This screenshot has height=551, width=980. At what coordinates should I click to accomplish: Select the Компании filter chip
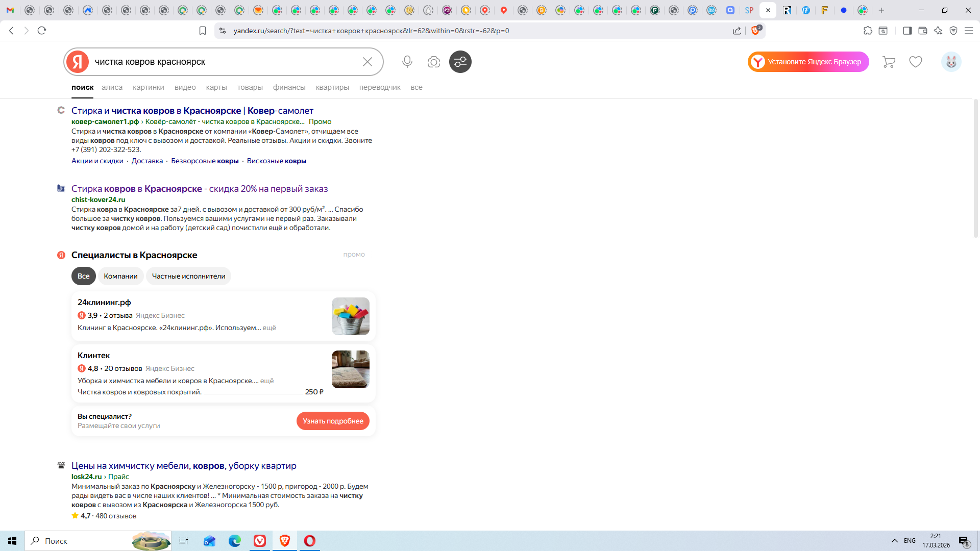(120, 276)
